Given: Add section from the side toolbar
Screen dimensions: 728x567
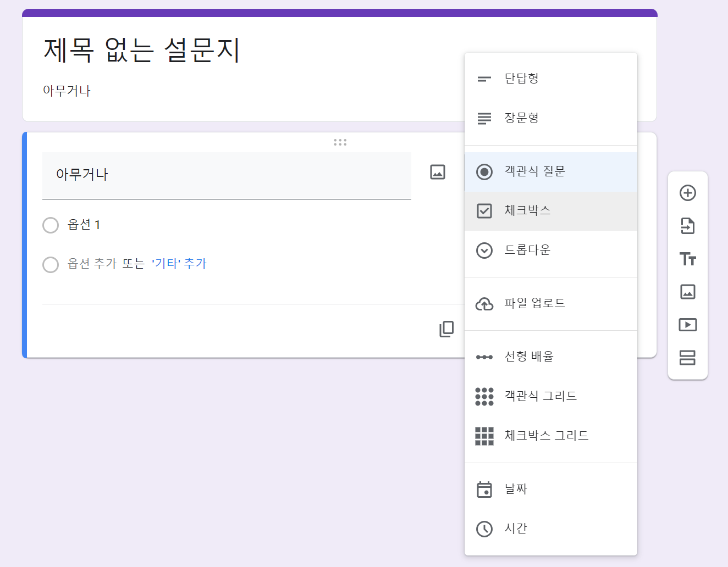Looking at the screenshot, I should [x=688, y=358].
